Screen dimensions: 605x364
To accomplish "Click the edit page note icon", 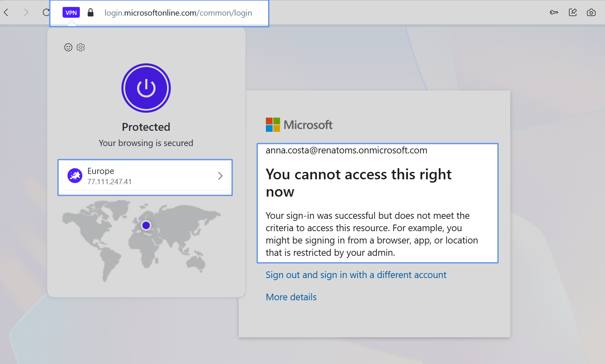I will pos(573,12).
